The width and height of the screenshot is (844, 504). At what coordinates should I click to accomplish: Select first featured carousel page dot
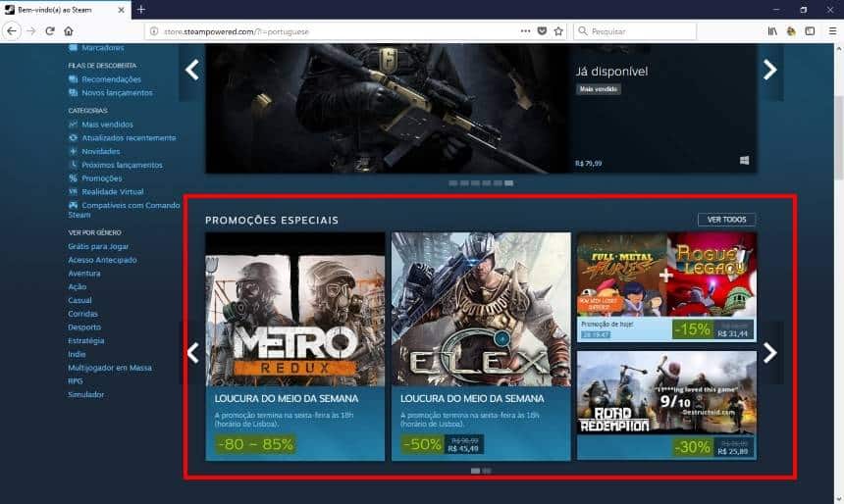453,183
